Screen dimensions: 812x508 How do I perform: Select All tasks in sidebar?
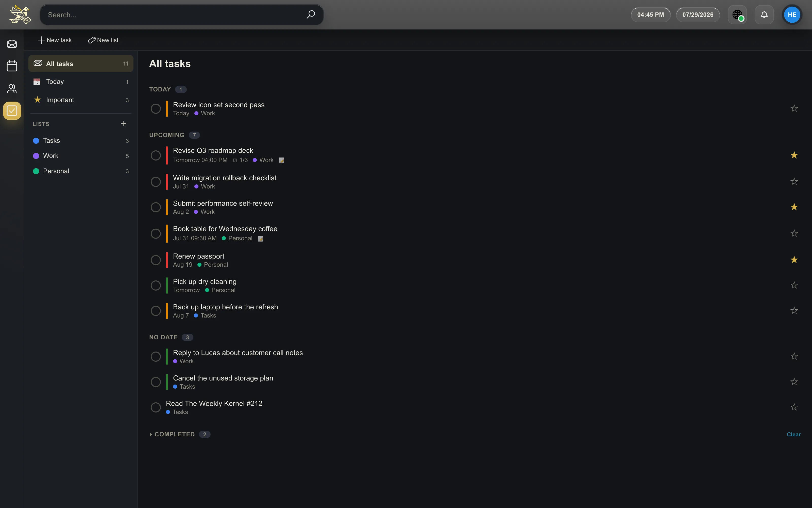81,63
